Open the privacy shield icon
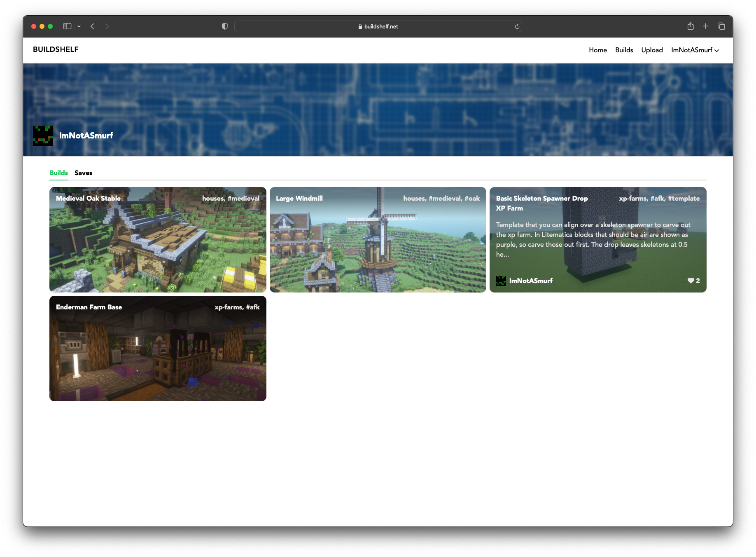This screenshot has height=557, width=756. tap(224, 26)
